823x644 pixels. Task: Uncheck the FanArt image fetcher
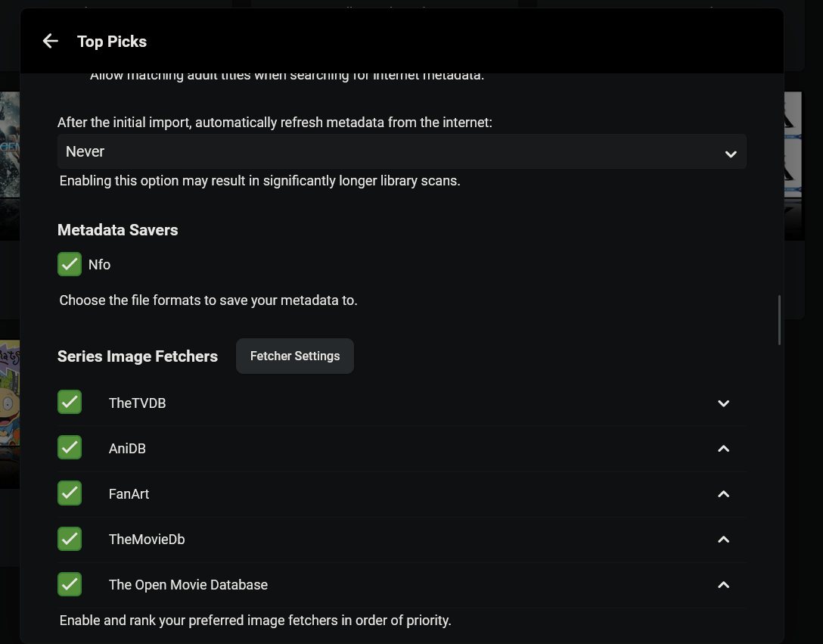click(70, 493)
